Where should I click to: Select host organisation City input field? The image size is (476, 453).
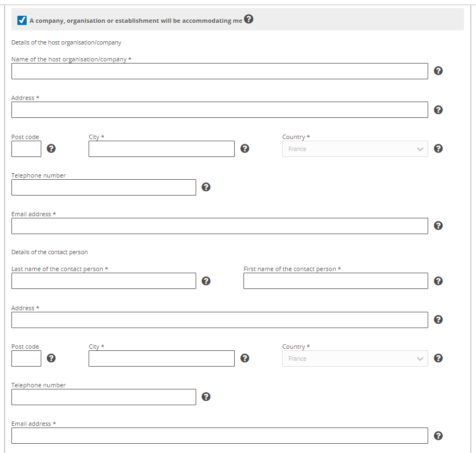[x=161, y=149]
